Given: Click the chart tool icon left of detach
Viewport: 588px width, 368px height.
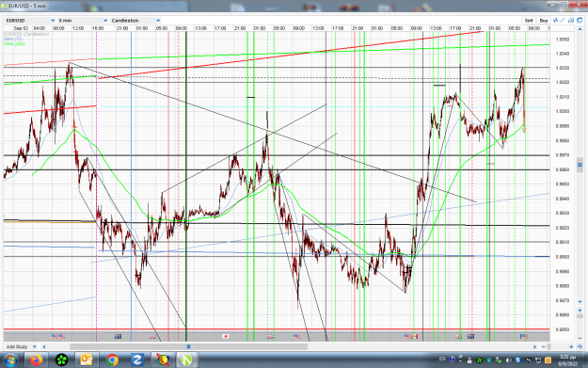Looking at the screenshot, I should (x=571, y=21).
